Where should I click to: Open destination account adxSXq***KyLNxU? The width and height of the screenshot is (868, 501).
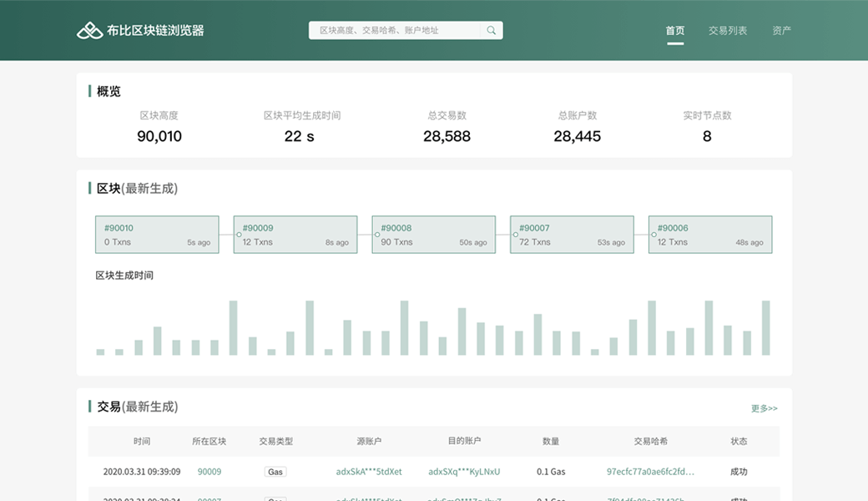(464, 472)
